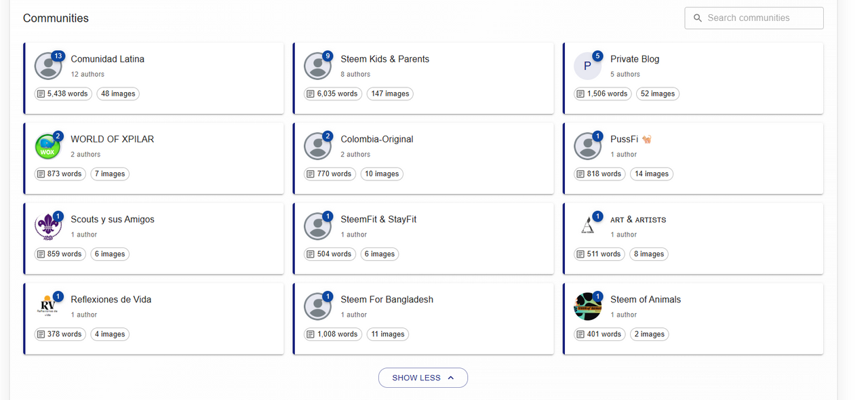Click the document icon in 6,035 words chip

pos(311,94)
